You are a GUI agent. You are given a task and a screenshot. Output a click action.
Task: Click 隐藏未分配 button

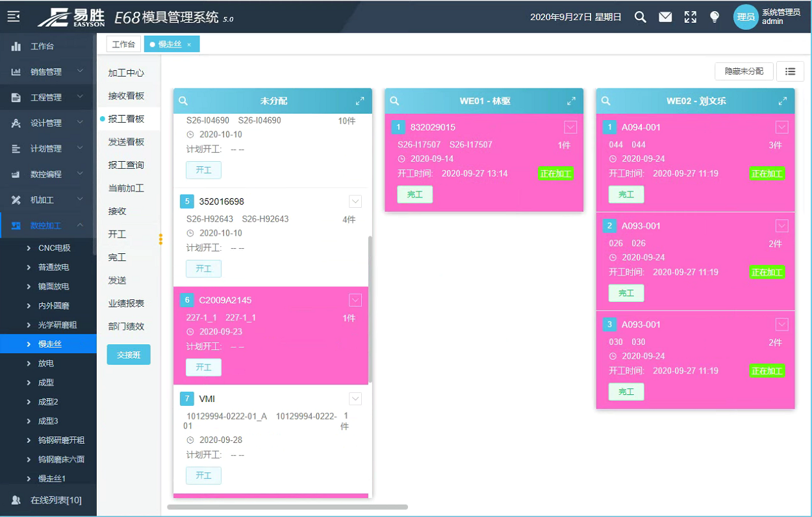click(744, 71)
